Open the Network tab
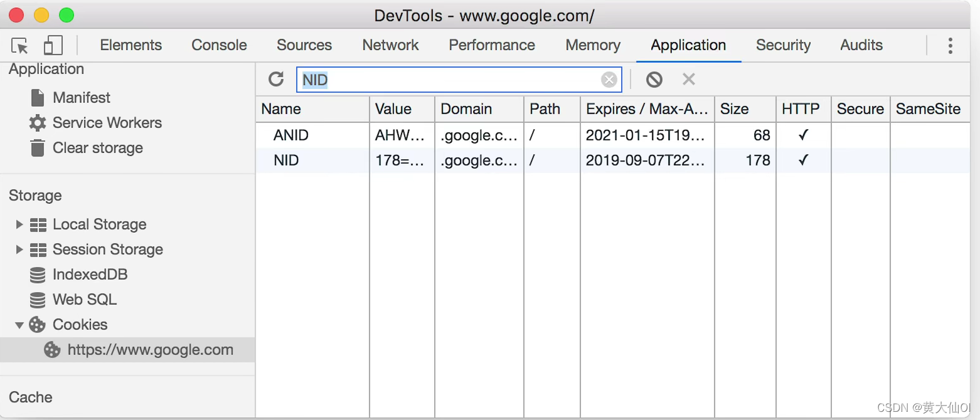980x420 pixels. pos(390,45)
